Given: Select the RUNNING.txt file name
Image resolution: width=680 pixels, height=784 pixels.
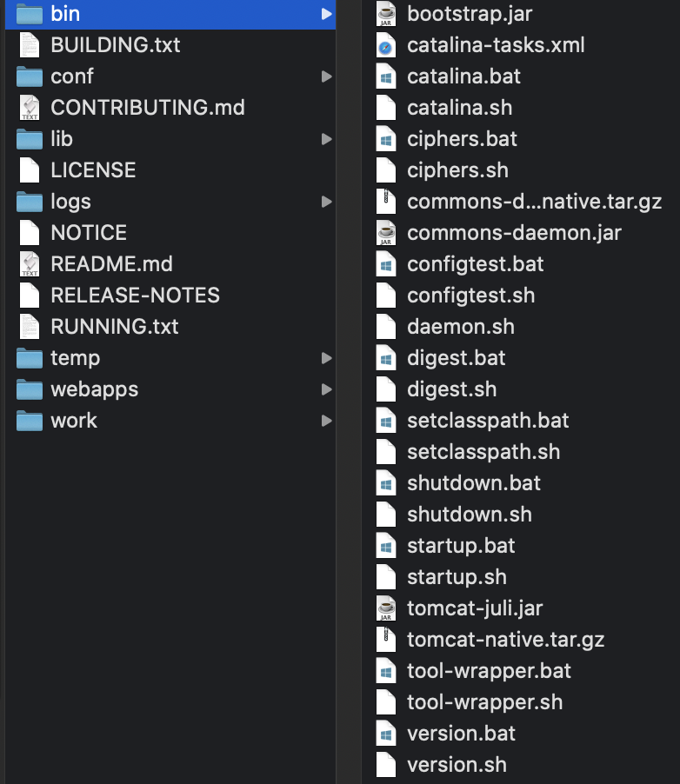Looking at the screenshot, I should click(114, 327).
